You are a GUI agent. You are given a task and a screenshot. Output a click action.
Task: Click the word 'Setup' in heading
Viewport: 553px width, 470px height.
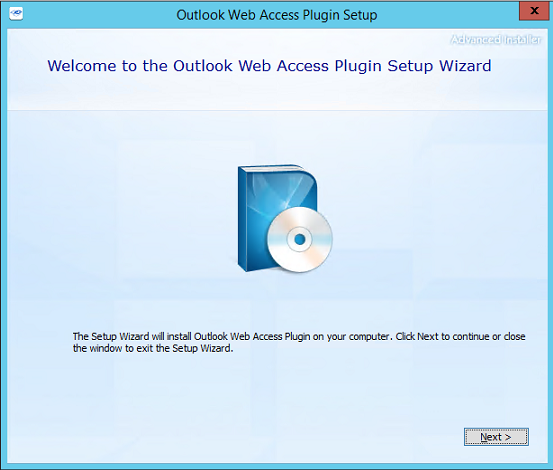click(410, 66)
